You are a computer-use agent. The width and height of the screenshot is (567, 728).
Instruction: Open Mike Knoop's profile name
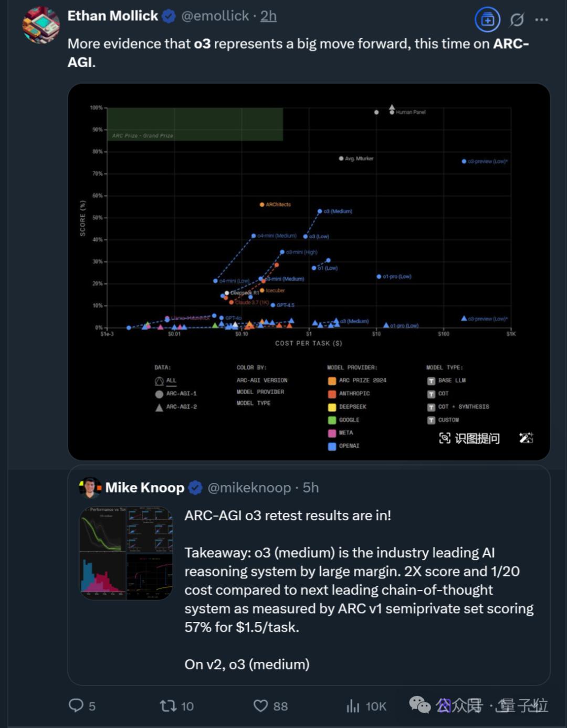pos(145,488)
